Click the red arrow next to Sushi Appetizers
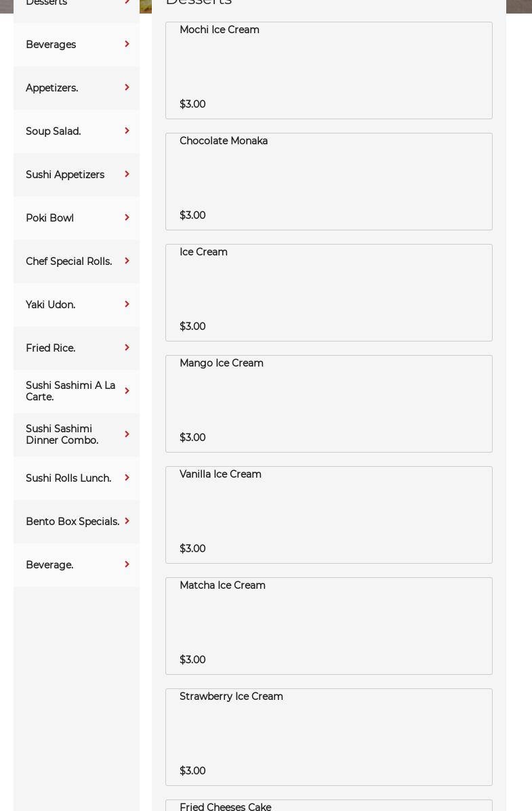Screen dimensions: 532x811 [127, 174]
